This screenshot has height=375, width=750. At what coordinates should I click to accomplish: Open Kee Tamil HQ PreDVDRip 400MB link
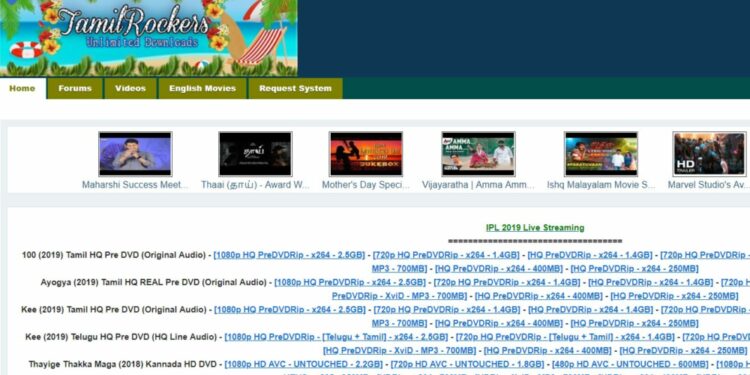498,324
